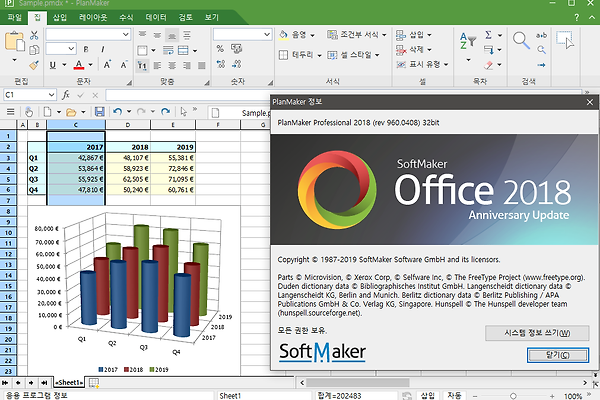
Task: Click the 닫기(C) button in dialog
Action: pyautogui.click(x=558, y=355)
